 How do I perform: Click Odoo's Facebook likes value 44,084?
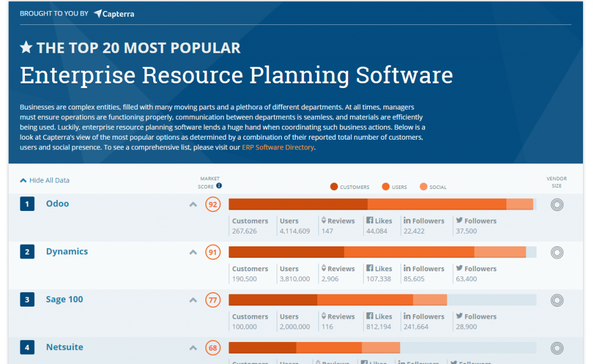[376, 231]
